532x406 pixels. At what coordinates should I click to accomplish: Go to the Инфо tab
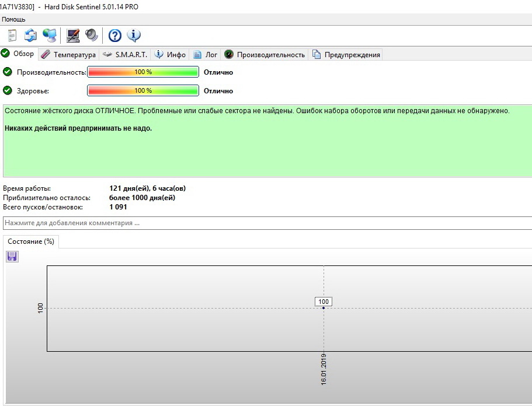(170, 55)
